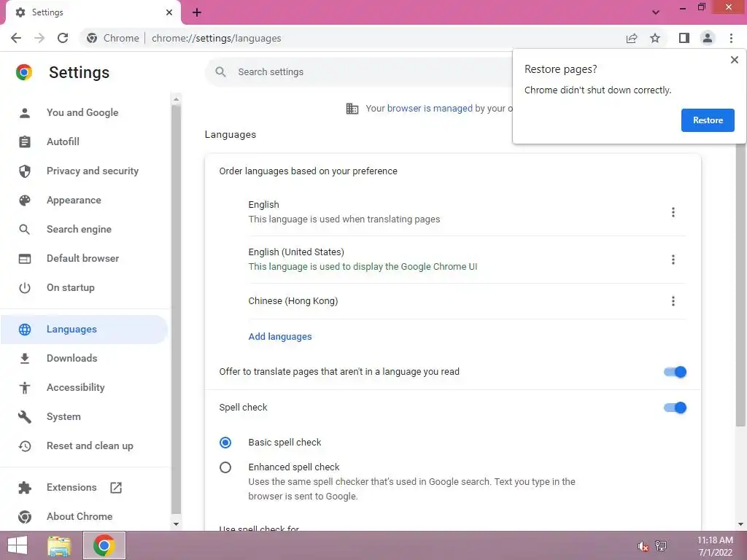Screen dimensions: 747x560
Task: Click Chrome icon in taskbar
Action: pos(104,545)
